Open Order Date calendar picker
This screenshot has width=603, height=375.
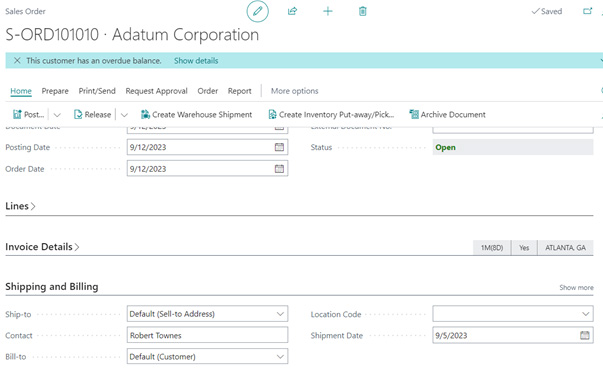(279, 168)
